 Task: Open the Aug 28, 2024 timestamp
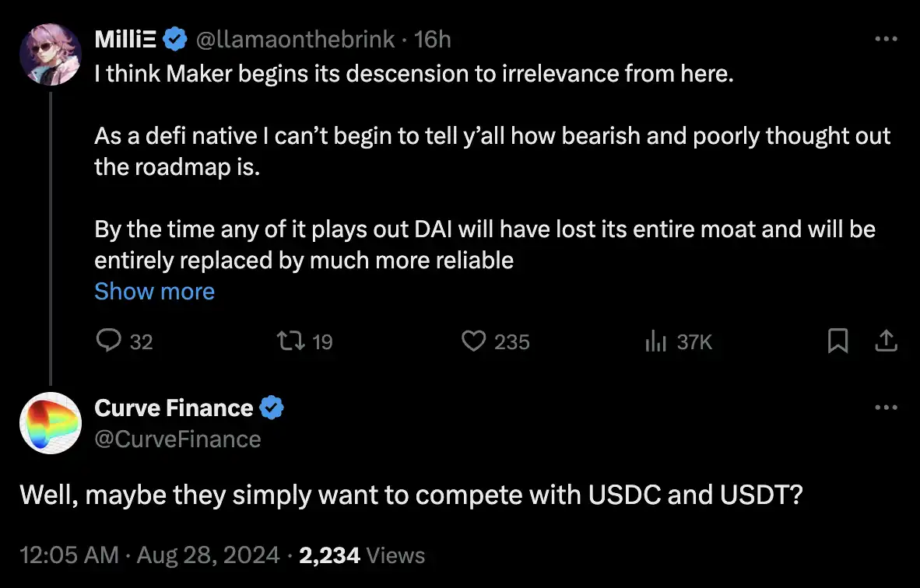coord(208,555)
